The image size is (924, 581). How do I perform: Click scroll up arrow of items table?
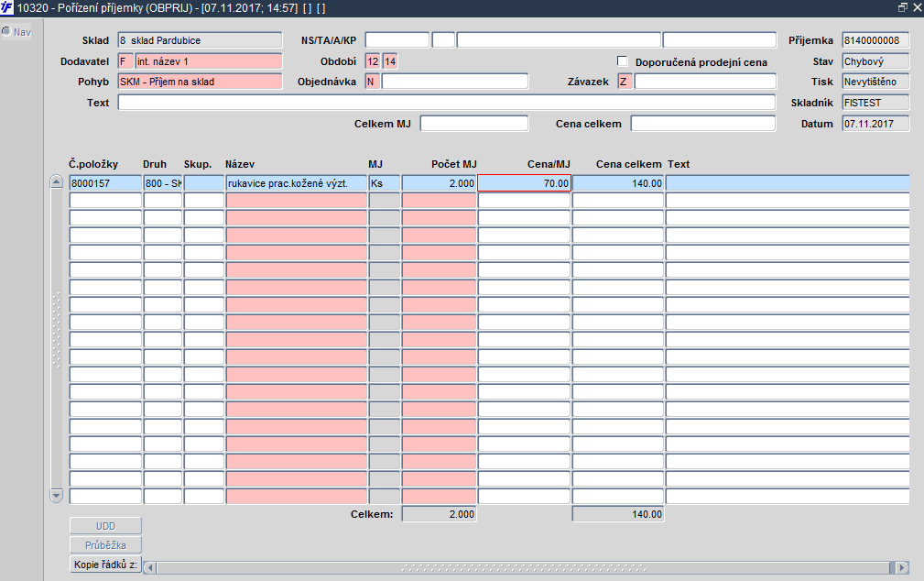click(57, 181)
